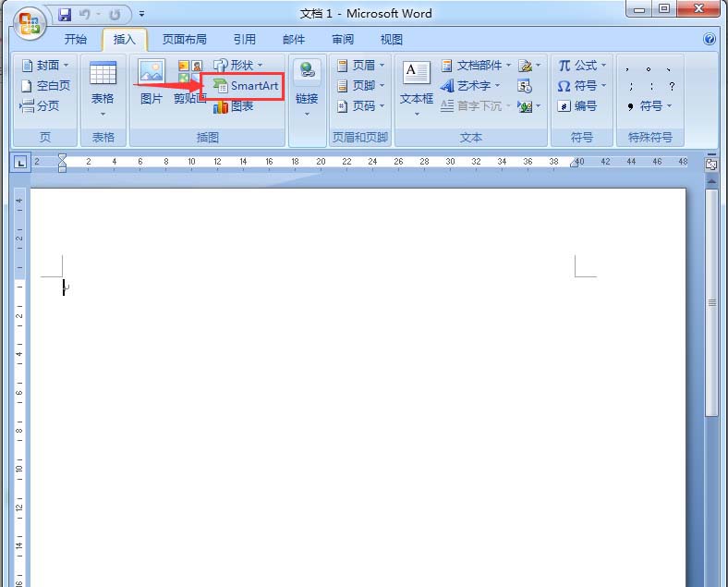
Task: Switch to the 引用 tab
Action: [x=244, y=40]
